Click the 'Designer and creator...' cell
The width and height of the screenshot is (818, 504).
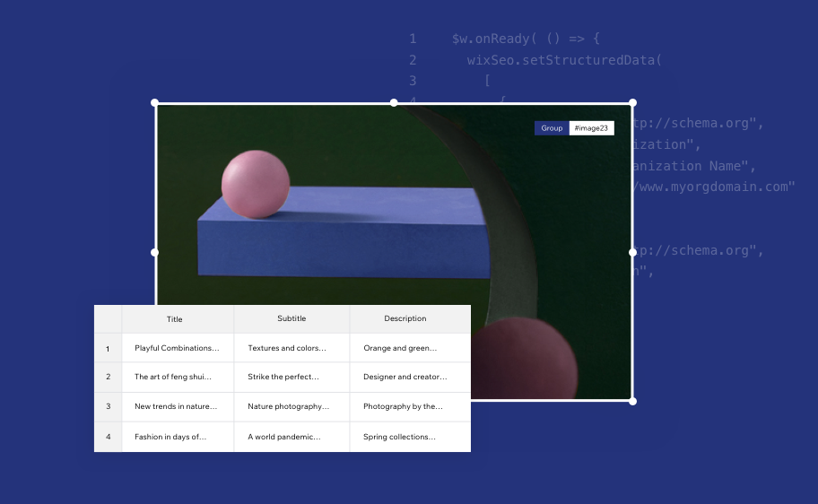pos(410,378)
